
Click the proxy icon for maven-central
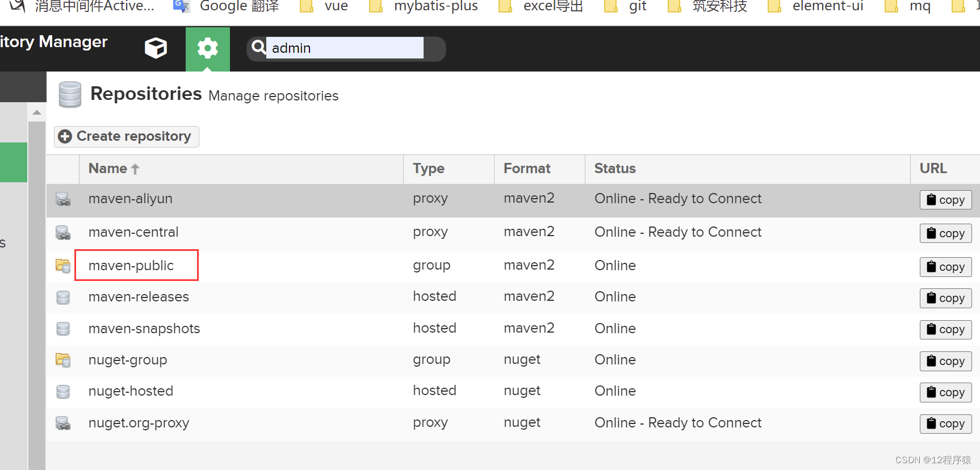[x=63, y=233]
